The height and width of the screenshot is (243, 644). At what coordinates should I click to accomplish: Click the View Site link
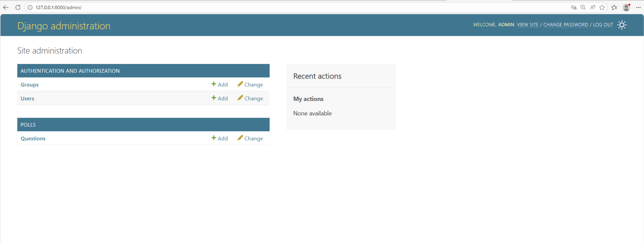(x=528, y=25)
